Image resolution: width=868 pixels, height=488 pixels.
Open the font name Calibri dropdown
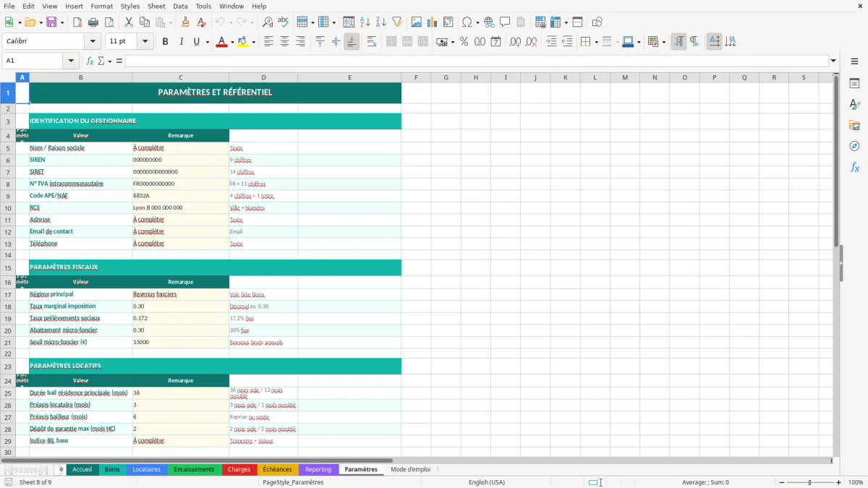point(94,42)
